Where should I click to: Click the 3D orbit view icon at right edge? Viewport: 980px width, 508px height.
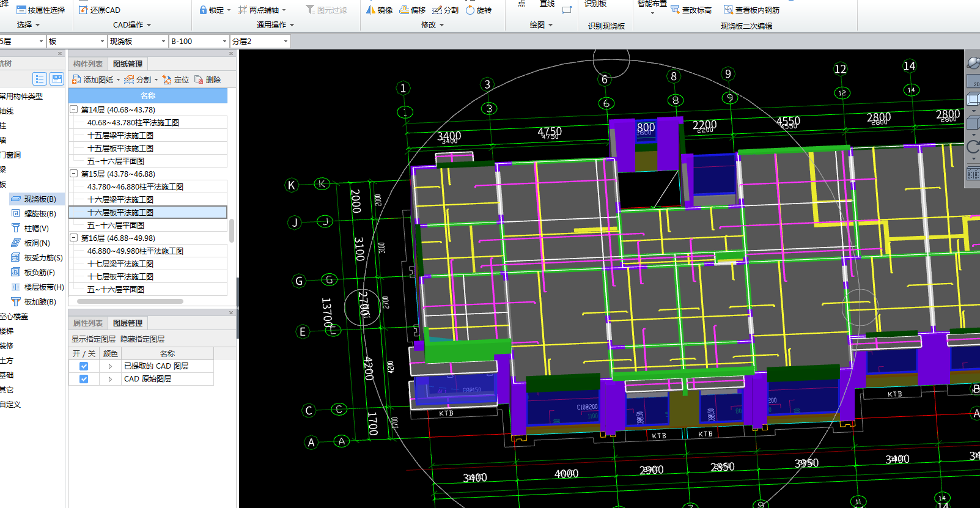(x=973, y=62)
